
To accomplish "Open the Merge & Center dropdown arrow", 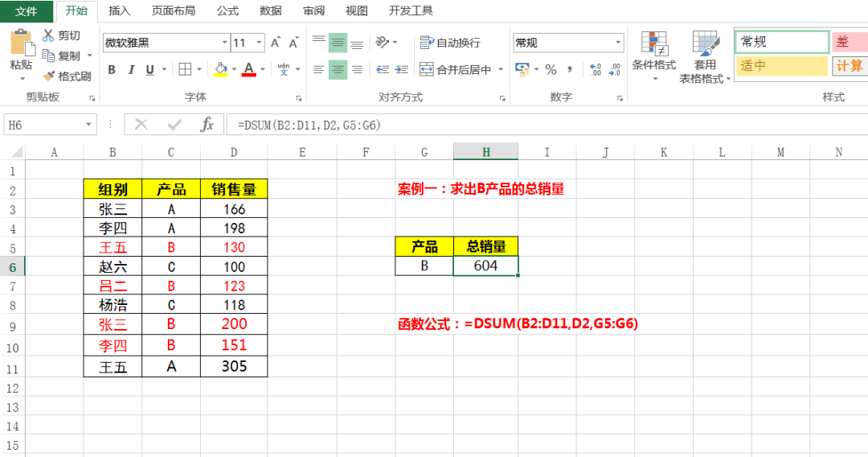I will pos(501,69).
